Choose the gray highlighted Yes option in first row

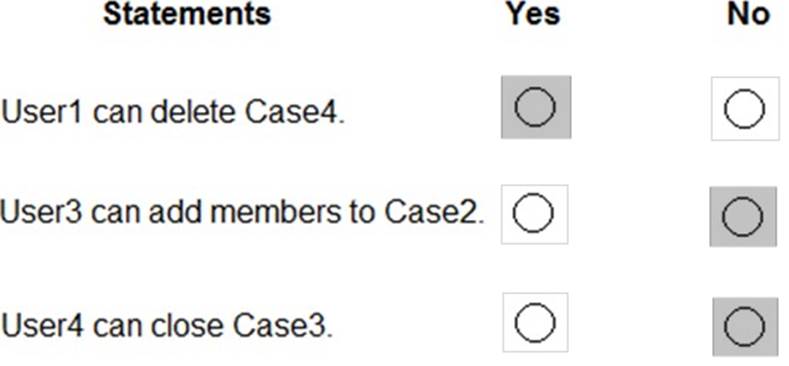pos(535,107)
